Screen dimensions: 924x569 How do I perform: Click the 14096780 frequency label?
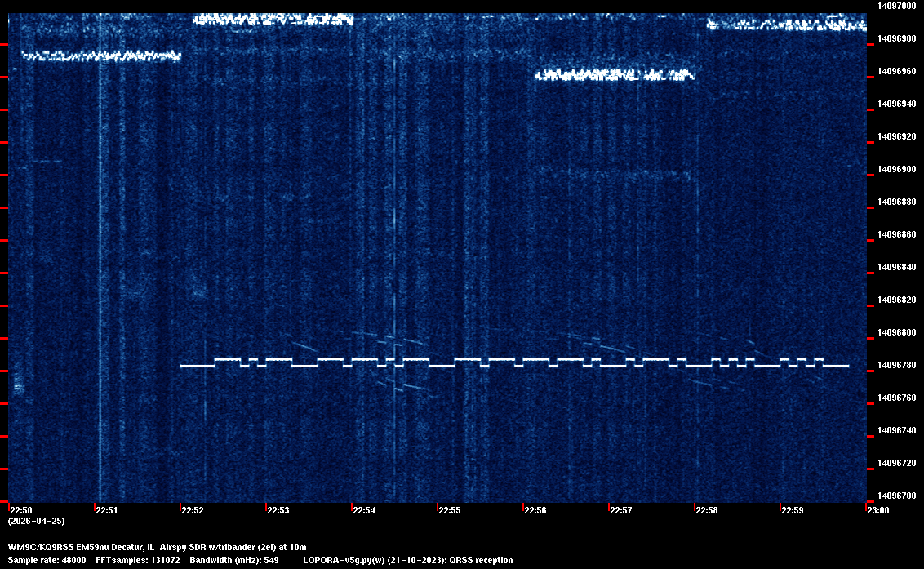click(x=896, y=365)
